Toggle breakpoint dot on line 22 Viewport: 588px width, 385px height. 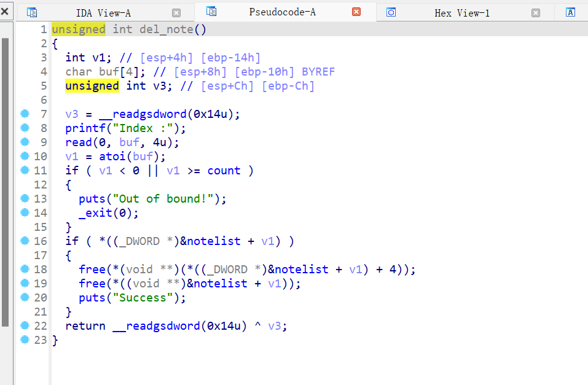[x=25, y=325]
